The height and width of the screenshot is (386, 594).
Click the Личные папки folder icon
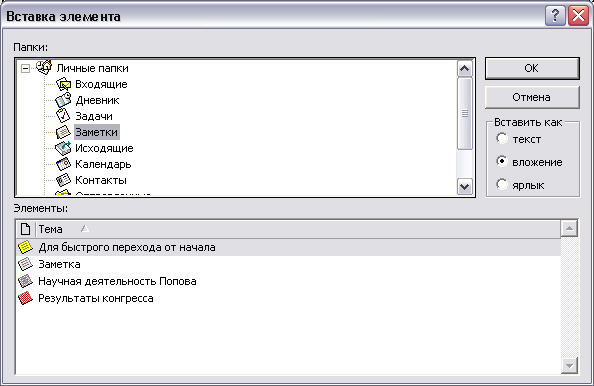coord(44,67)
